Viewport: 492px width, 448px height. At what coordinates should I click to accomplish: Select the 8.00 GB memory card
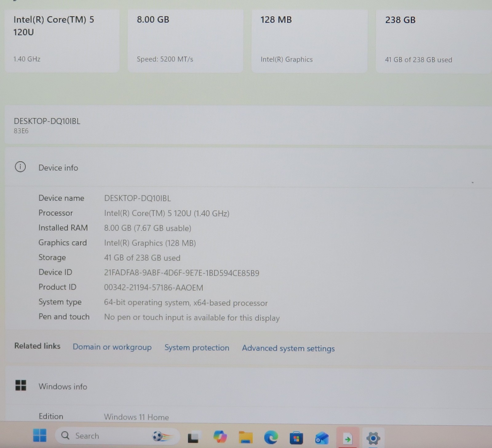click(x=185, y=40)
